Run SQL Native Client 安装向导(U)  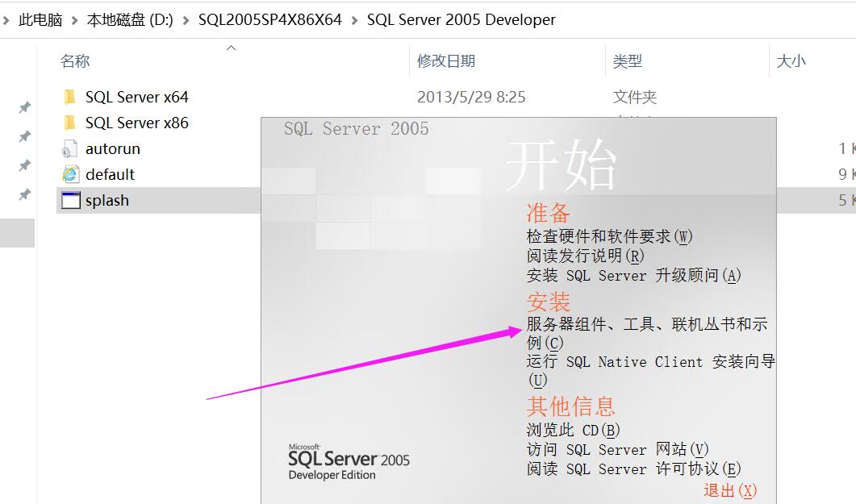click(x=651, y=371)
